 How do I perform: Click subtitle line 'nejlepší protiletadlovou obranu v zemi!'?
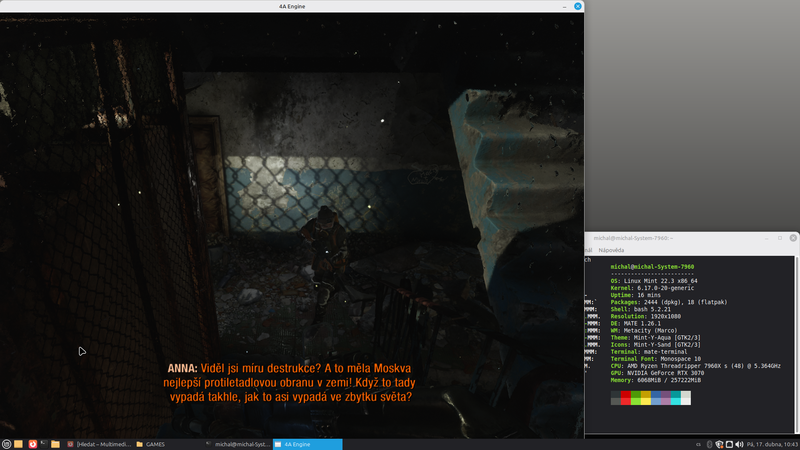(258, 383)
